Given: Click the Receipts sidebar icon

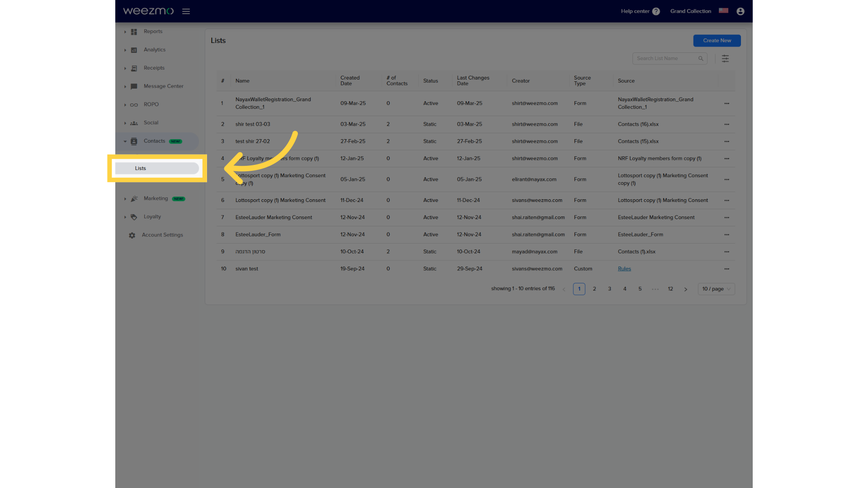Looking at the screenshot, I should 134,68.
